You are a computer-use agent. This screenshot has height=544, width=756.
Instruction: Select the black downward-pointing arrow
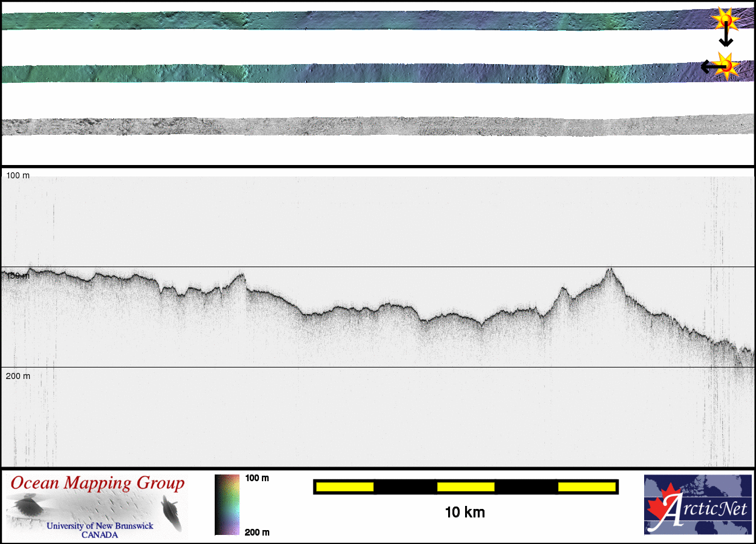coord(726,37)
